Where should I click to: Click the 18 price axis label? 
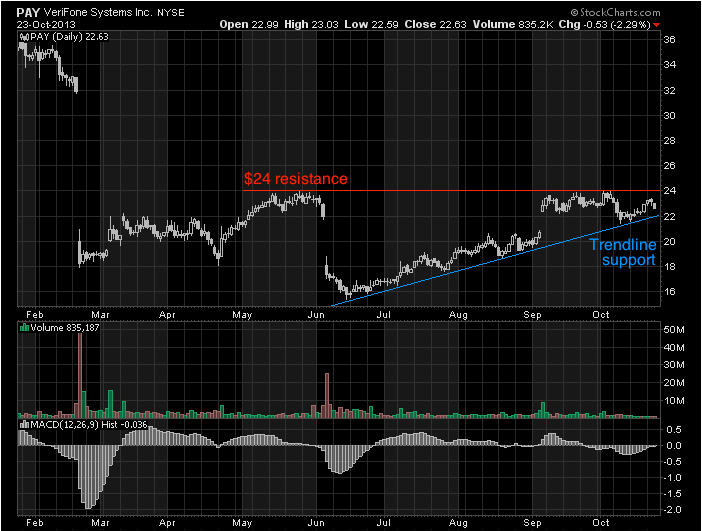pyautogui.click(x=670, y=267)
